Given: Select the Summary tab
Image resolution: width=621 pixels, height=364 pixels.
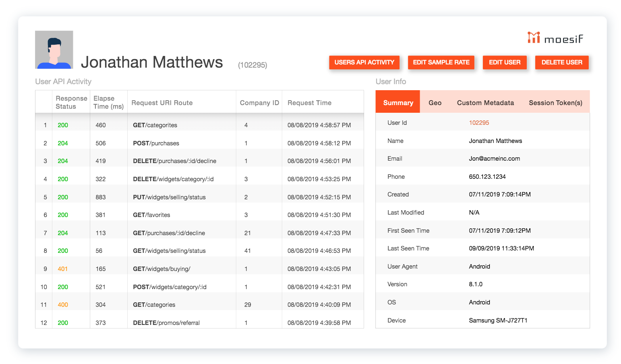Looking at the screenshot, I should (x=398, y=103).
